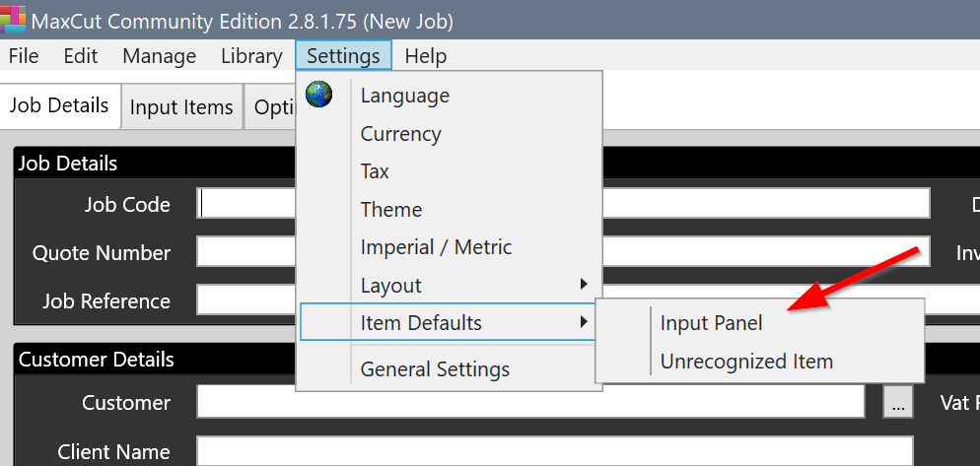
Task: Open the File menu
Action: coord(24,56)
